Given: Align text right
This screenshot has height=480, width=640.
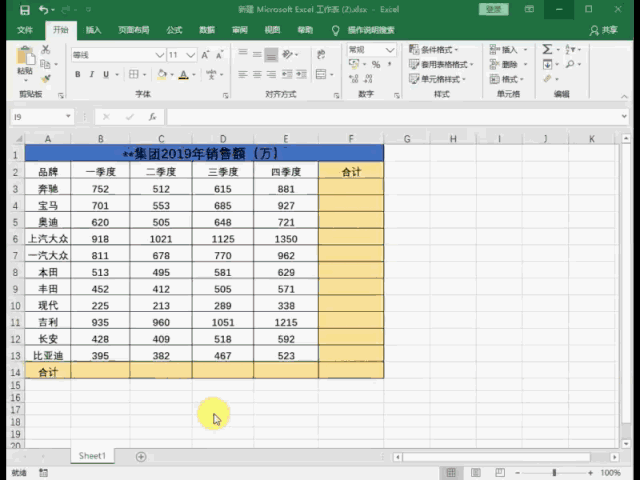Looking at the screenshot, I should [271, 74].
